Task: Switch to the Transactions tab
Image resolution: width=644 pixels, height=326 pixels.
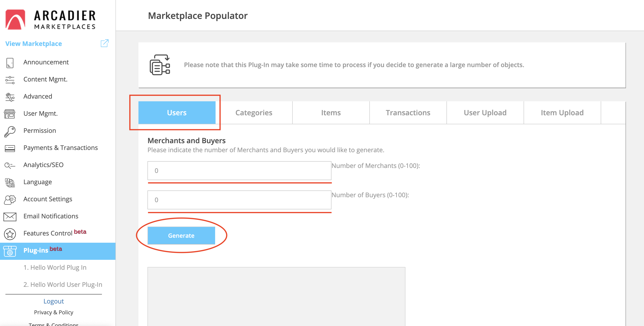Action: pos(408,113)
